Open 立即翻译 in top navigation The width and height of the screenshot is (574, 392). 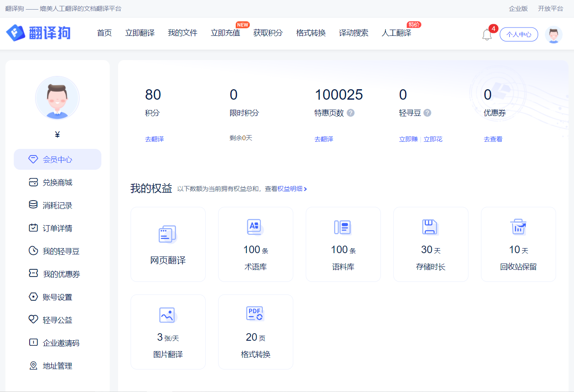[x=140, y=33]
